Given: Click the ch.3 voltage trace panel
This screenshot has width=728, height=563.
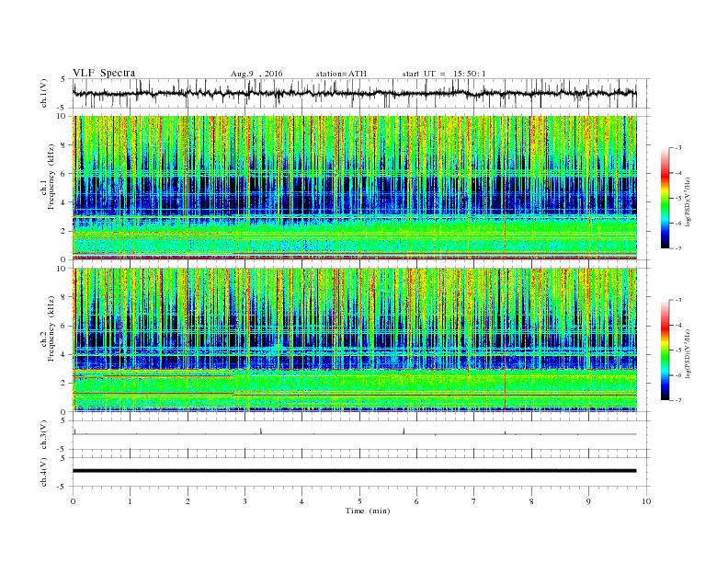Looking at the screenshot, I should [x=361, y=435].
